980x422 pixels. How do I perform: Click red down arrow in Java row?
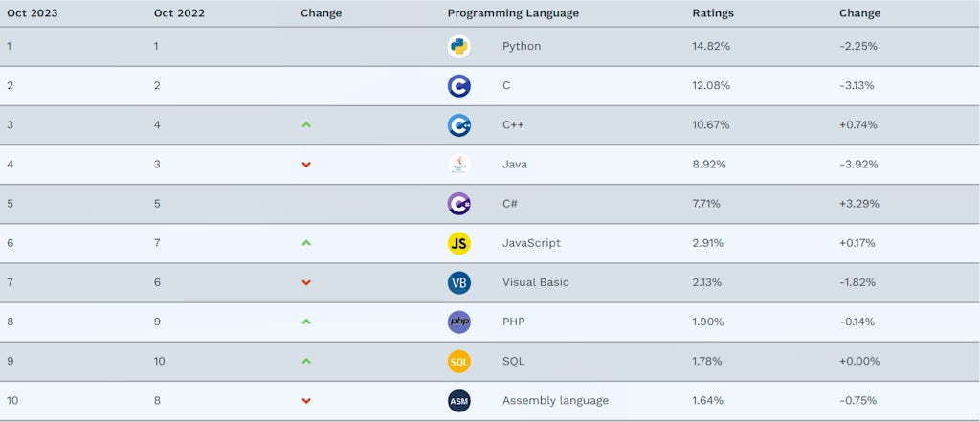point(306,165)
